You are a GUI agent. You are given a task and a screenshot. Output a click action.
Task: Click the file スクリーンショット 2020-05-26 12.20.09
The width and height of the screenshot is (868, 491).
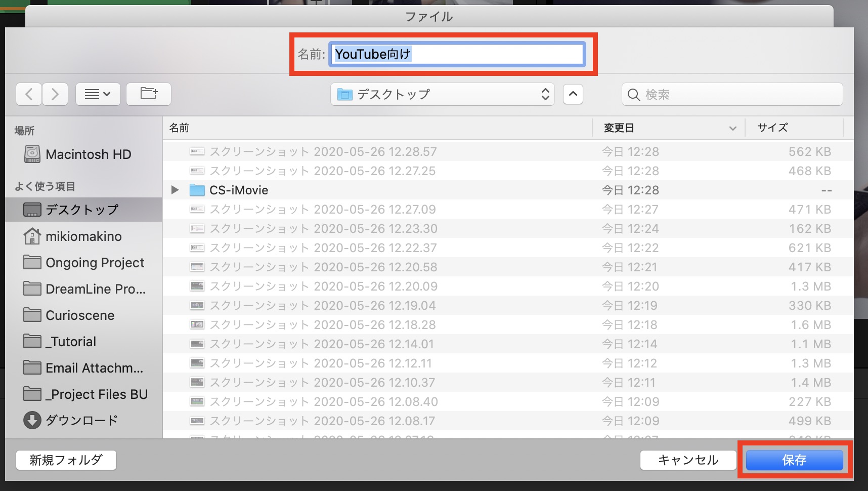point(508,286)
